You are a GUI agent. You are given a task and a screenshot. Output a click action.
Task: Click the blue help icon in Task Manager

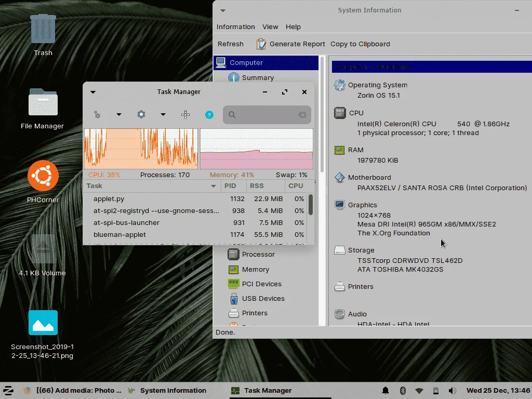point(209,115)
